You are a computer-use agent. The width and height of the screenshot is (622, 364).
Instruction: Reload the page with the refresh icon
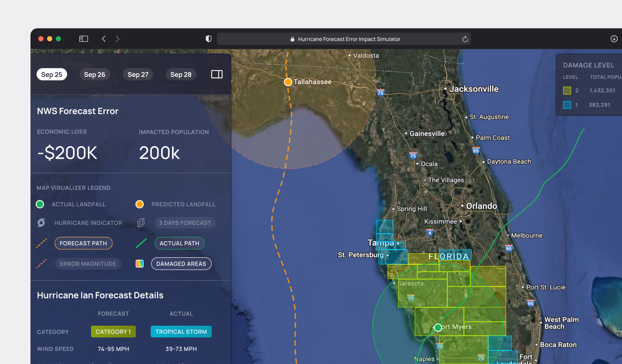click(465, 39)
